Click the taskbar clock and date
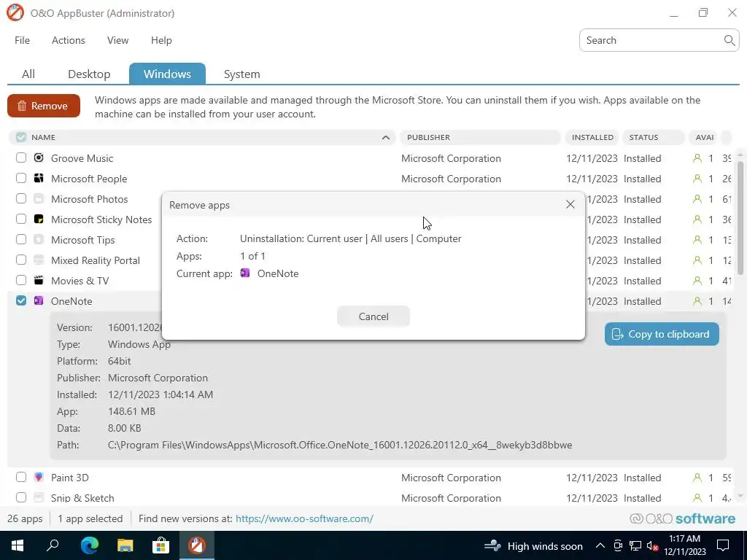The height and width of the screenshot is (560, 747). point(684,545)
